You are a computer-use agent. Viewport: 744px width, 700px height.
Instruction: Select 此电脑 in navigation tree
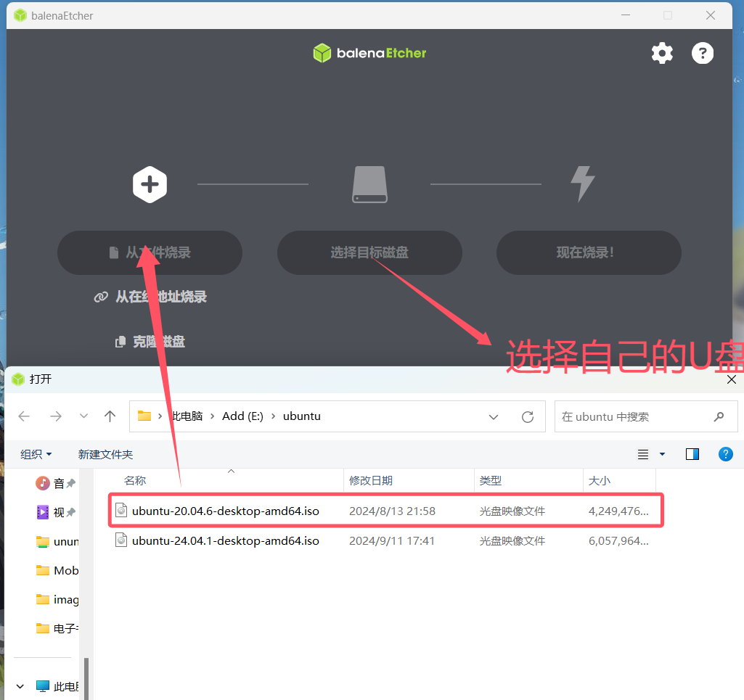coord(57,686)
